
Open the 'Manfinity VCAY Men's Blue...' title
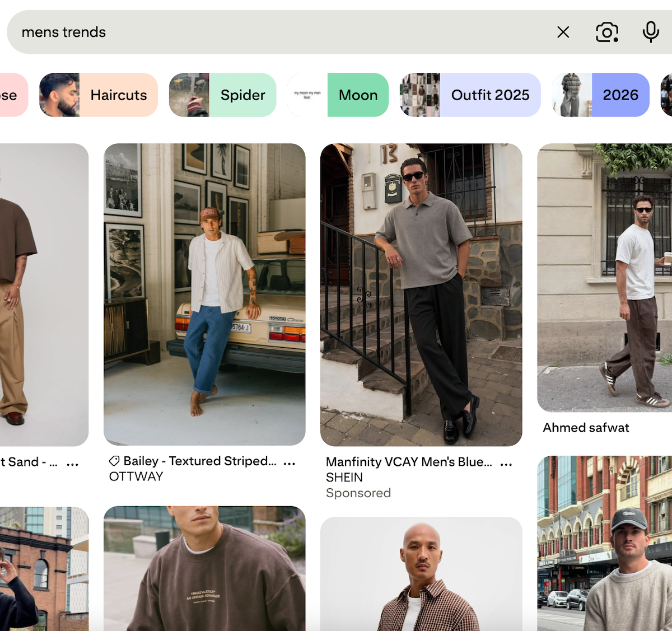click(x=409, y=462)
